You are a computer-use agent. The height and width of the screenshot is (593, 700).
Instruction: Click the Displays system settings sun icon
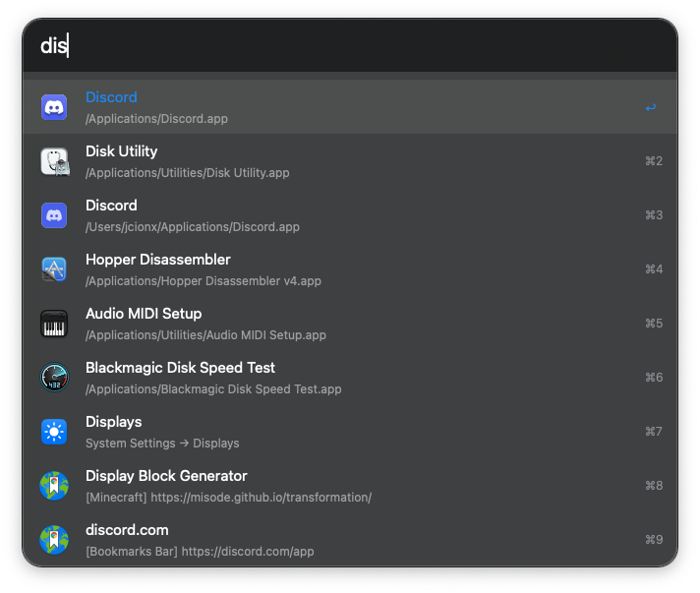[x=54, y=432]
